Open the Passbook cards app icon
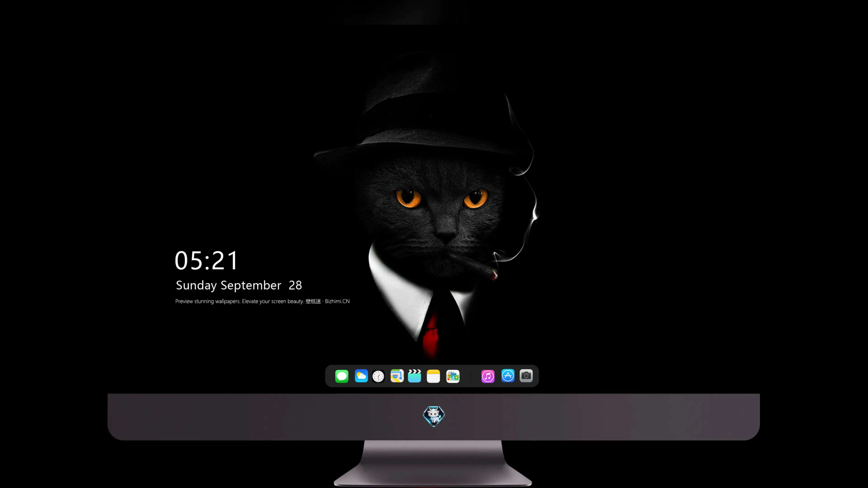This screenshot has width=868, height=488. [453, 376]
